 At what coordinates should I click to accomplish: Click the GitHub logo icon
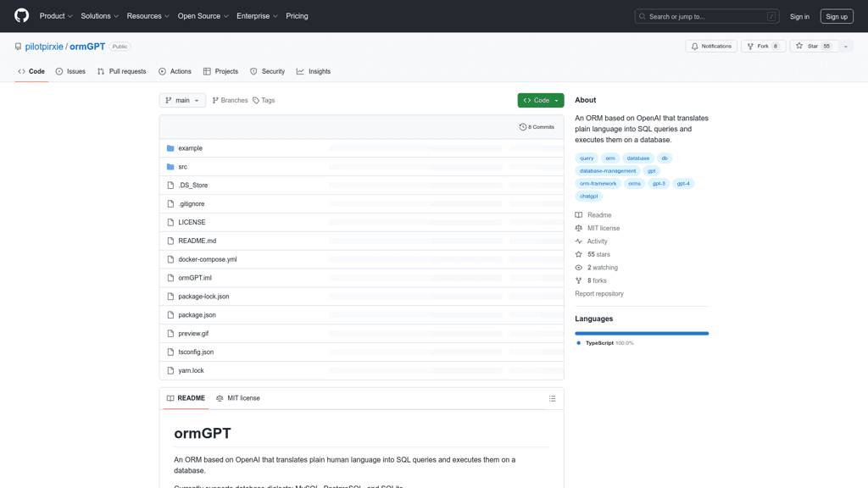pyautogui.click(x=21, y=16)
